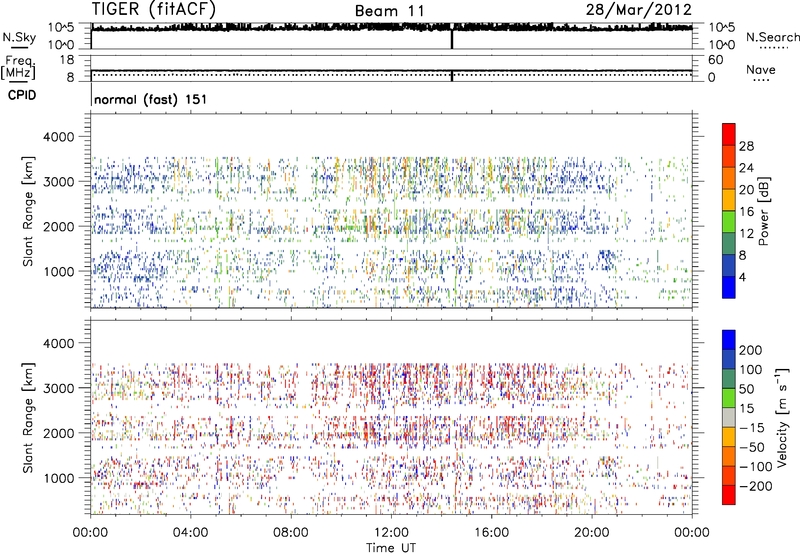The height and width of the screenshot is (554, 800).
Task: Click the '08:00' time tick label
Action: click(291, 533)
